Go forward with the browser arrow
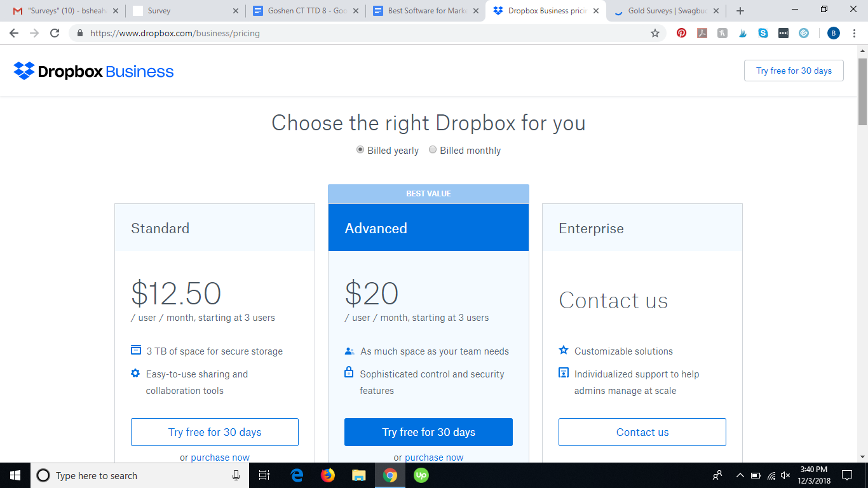 34,33
